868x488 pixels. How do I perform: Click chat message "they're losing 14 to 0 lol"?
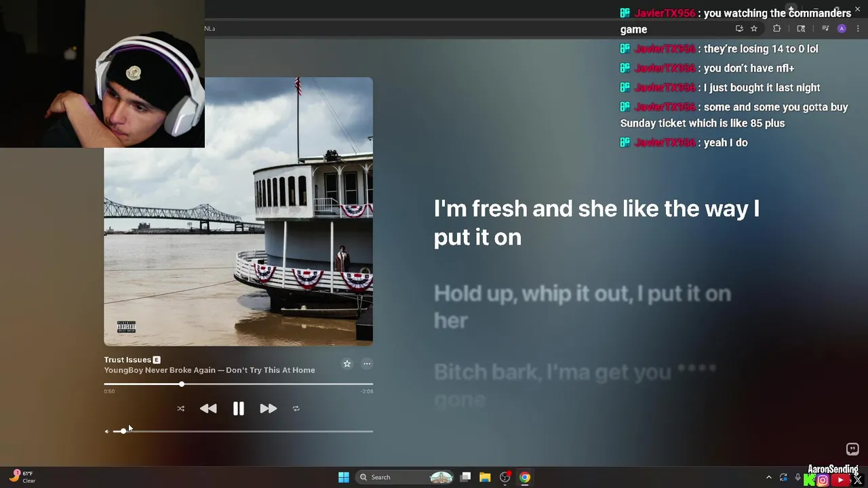(761, 49)
